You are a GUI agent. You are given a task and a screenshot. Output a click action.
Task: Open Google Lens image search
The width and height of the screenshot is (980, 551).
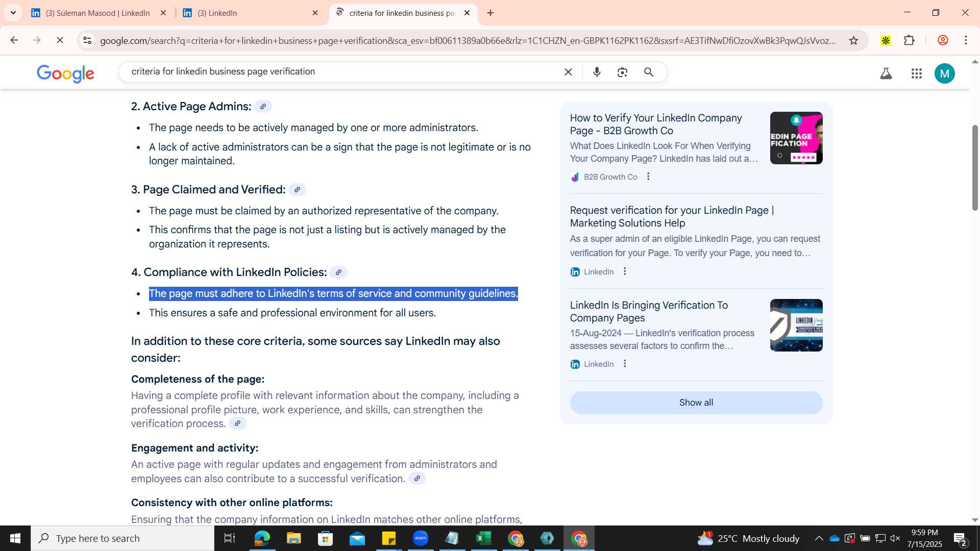(622, 72)
